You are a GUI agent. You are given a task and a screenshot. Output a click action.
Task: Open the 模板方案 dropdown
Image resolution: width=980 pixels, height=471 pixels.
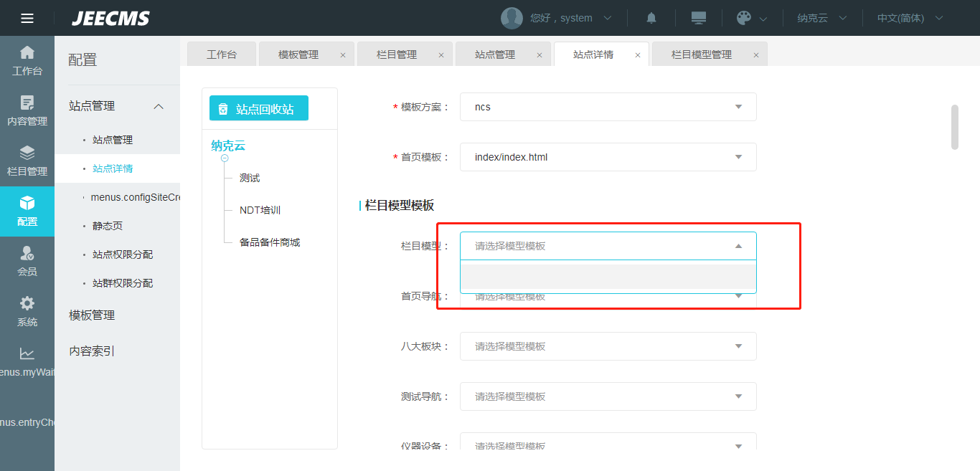(608, 107)
